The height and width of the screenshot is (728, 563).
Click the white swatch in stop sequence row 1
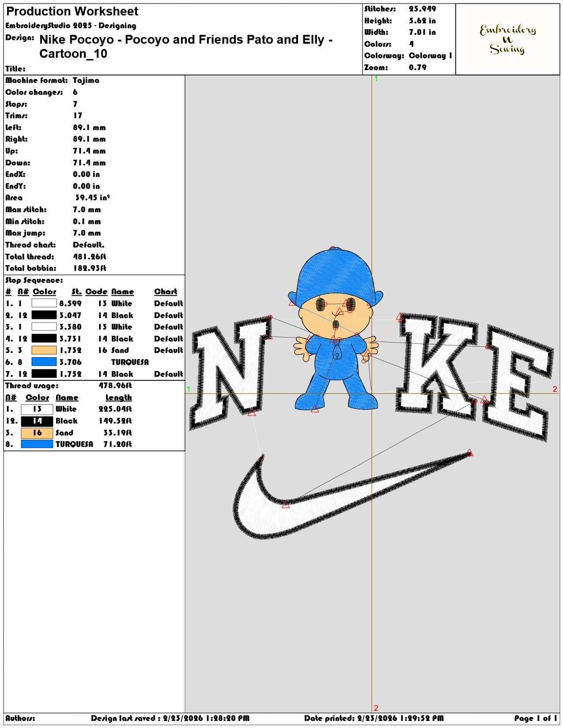44,303
